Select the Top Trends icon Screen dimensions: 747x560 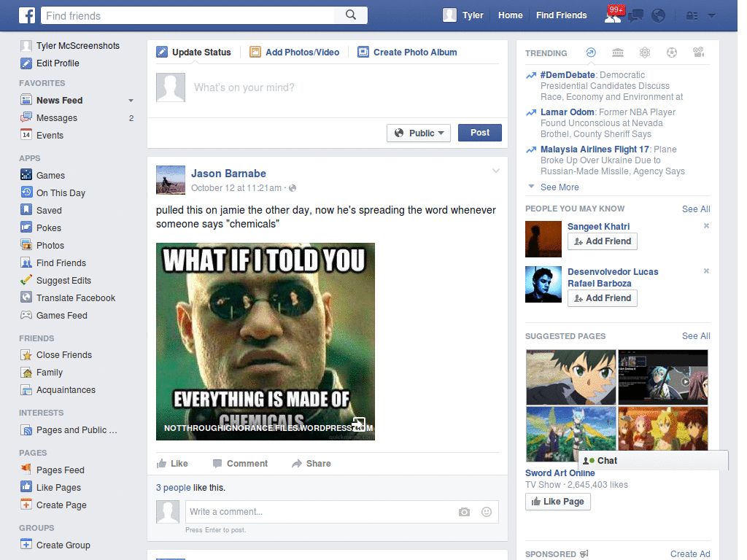[x=591, y=52]
